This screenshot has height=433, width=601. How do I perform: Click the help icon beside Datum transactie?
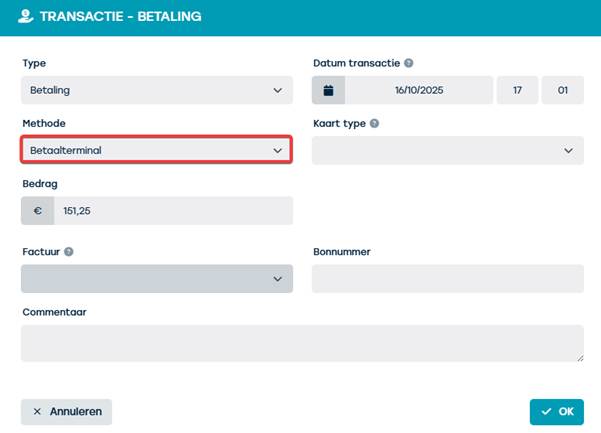pyautogui.click(x=410, y=63)
